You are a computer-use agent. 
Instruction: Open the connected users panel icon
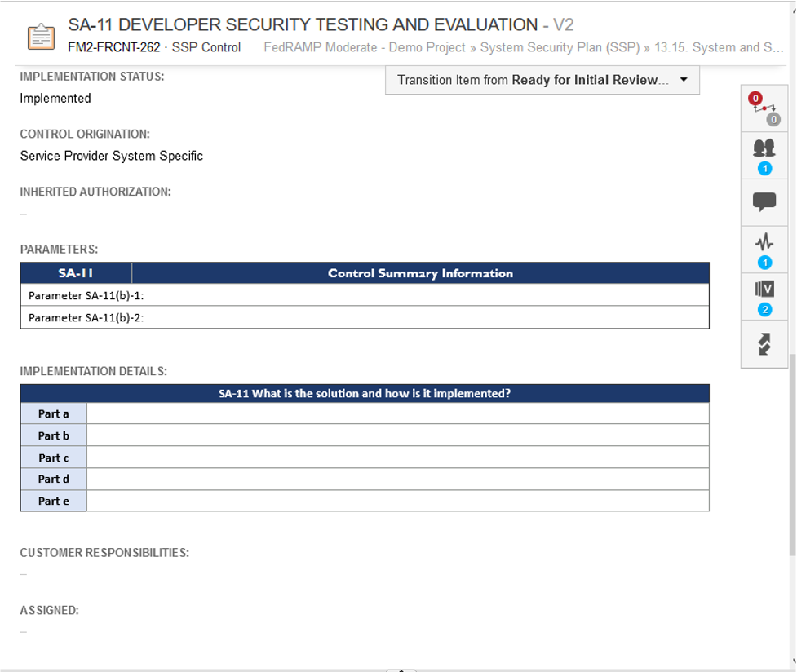[x=764, y=154]
